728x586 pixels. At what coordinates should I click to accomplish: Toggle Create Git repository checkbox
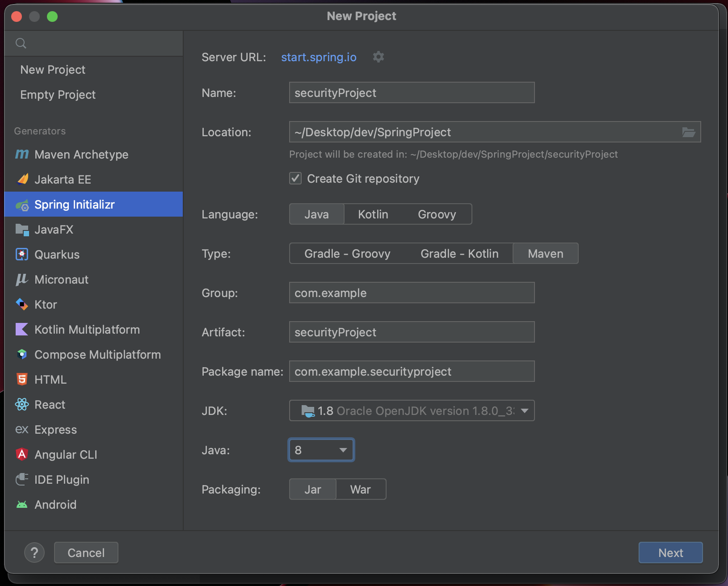point(295,179)
